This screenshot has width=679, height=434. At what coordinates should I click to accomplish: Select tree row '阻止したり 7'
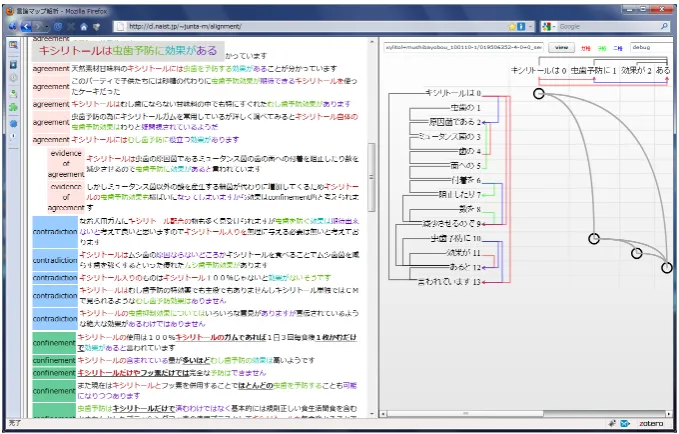point(460,194)
